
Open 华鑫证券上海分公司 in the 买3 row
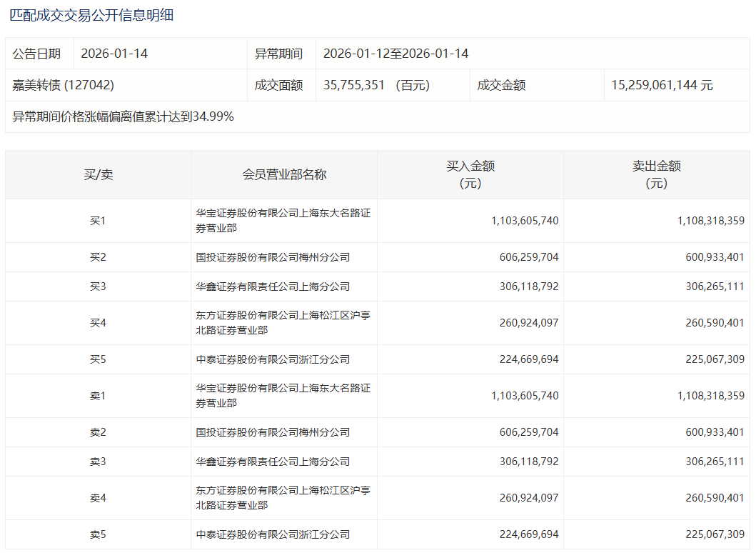[x=273, y=287]
